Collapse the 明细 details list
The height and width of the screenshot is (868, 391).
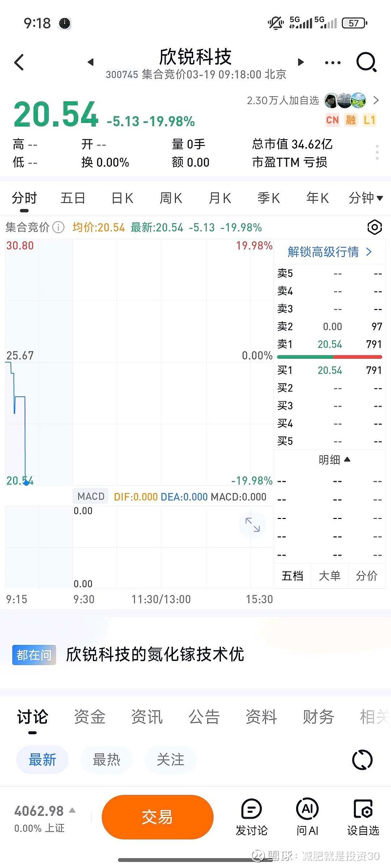click(335, 459)
